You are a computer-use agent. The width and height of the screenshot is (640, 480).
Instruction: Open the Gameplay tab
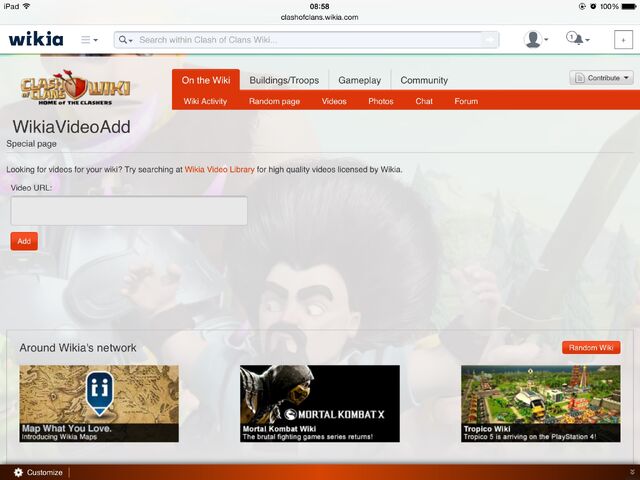[x=359, y=80]
